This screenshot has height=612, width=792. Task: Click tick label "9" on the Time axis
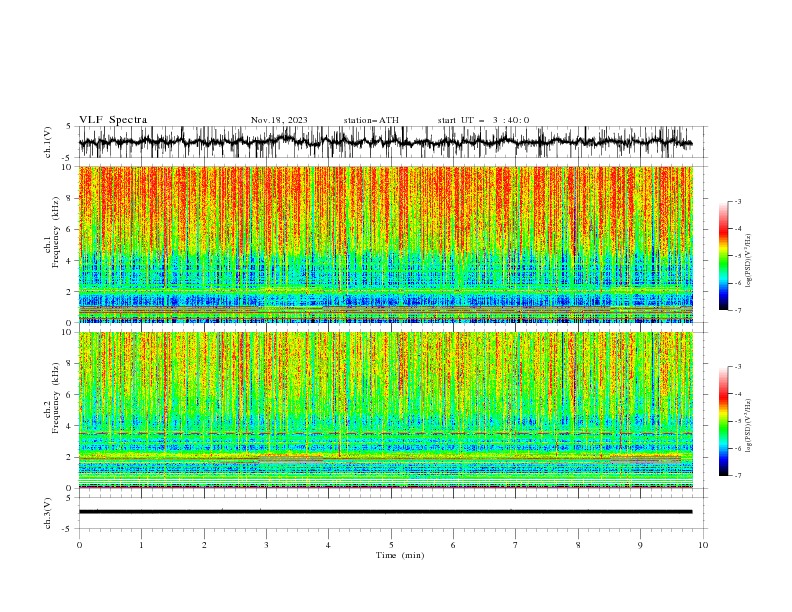pyautogui.click(x=640, y=545)
